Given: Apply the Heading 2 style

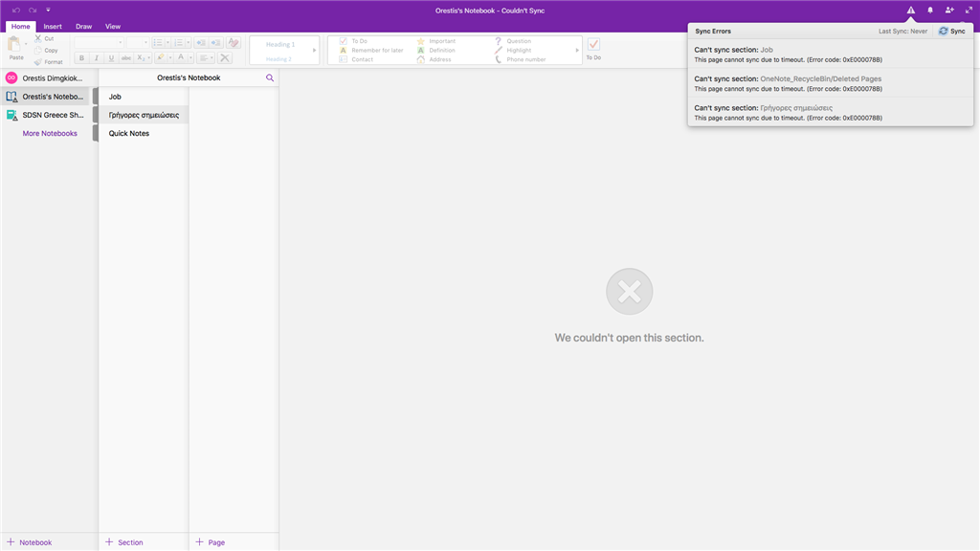Looking at the screenshot, I should point(278,59).
